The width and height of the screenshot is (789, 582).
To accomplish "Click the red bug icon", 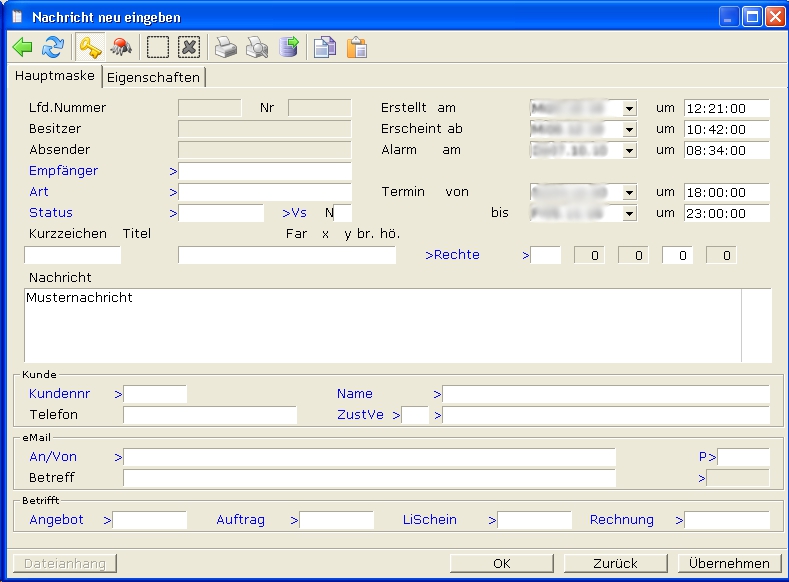I will tap(121, 48).
